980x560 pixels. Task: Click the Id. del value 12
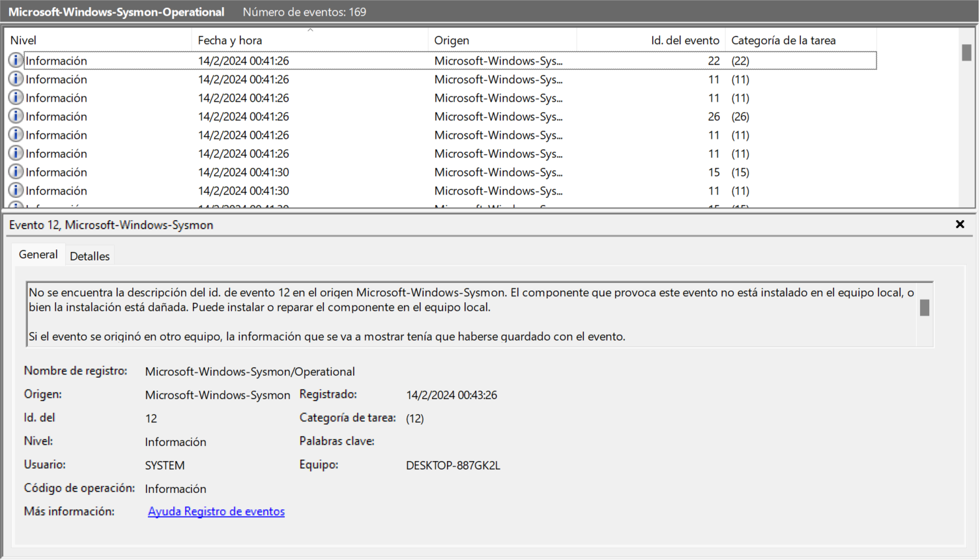point(151,419)
